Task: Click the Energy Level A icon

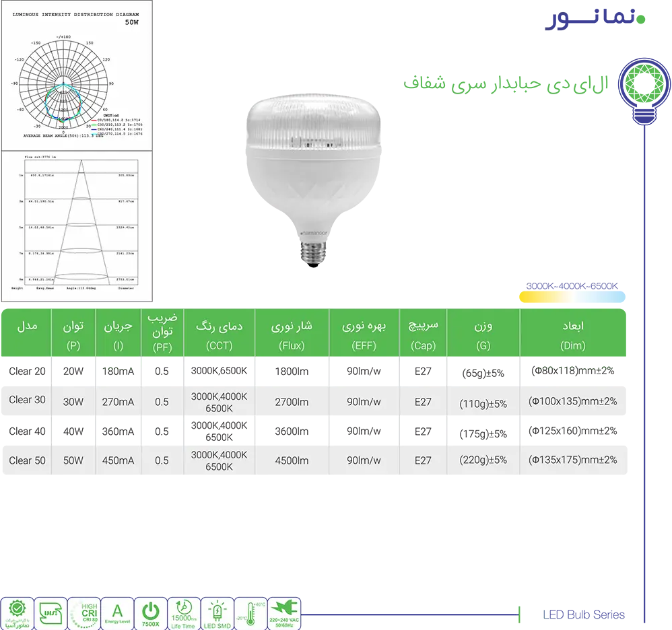Action: (117, 613)
